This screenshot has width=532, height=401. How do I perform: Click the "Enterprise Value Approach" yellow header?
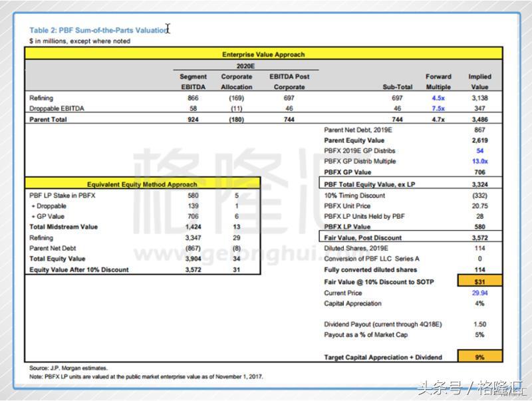click(x=263, y=55)
